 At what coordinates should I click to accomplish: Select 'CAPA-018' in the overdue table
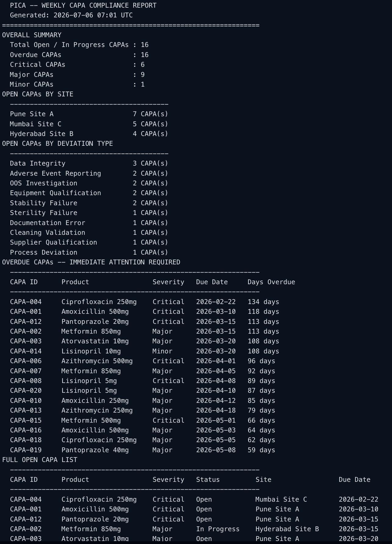pos(26,440)
